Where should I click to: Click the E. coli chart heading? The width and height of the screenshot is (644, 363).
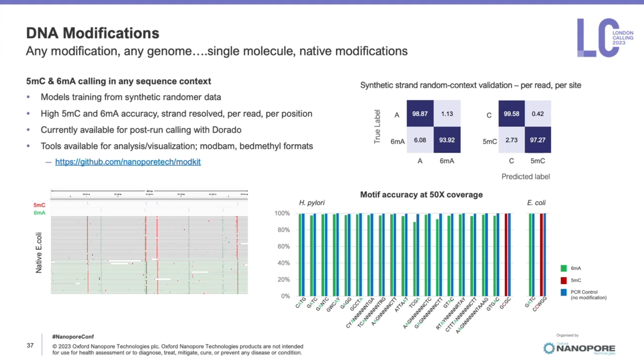(536, 203)
